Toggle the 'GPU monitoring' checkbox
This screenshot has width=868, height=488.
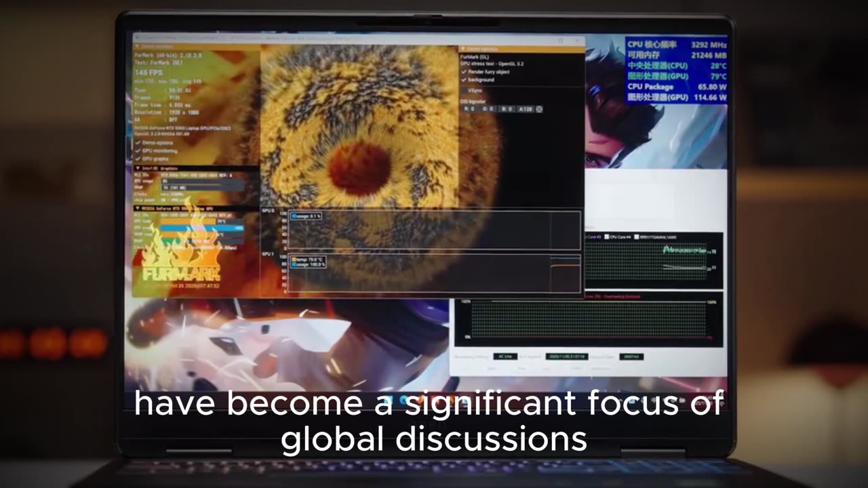[138, 151]
